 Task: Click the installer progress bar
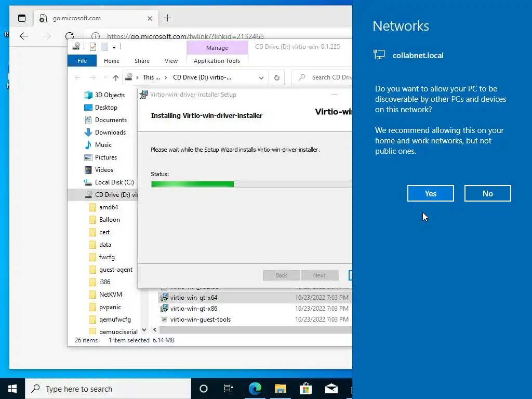coord(251,184)
